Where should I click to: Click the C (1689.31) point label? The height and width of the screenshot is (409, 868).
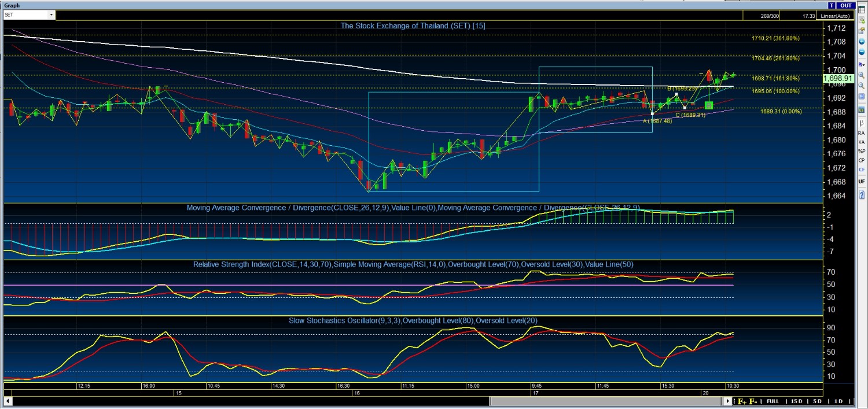click(690, 115)
